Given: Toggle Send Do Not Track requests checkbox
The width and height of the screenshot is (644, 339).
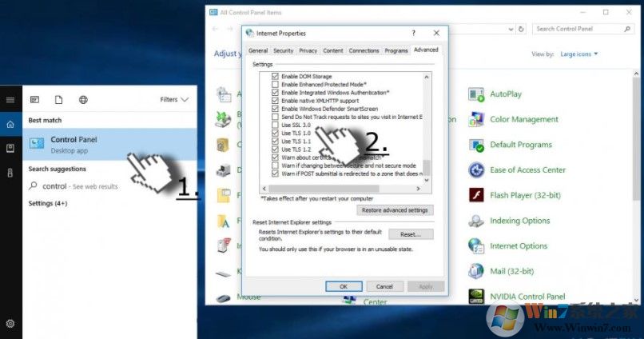Looking at the screenshot, I should (x=275, y=117).
